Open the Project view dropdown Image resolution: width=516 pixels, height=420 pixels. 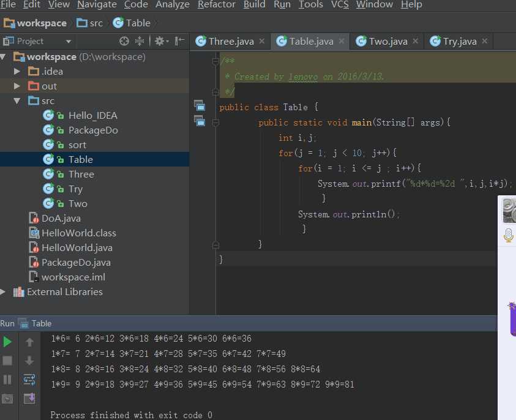pyautogui.click(x=69, y=42)
